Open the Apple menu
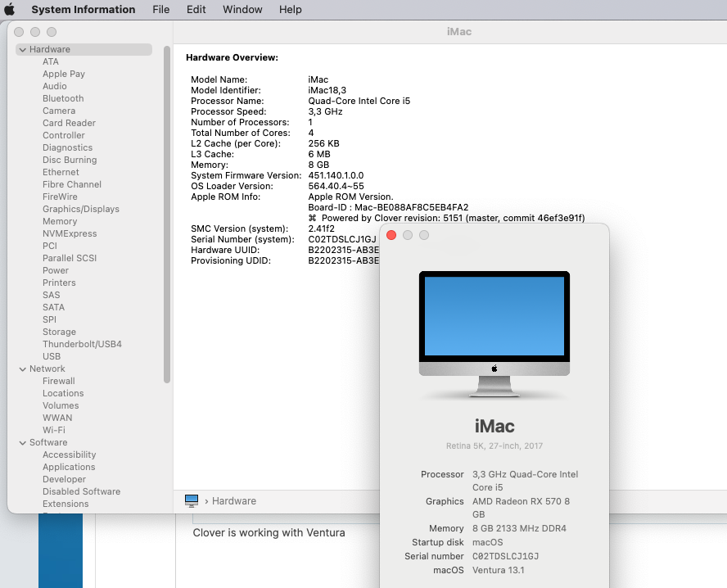727x588 pixels. [10, 9]
